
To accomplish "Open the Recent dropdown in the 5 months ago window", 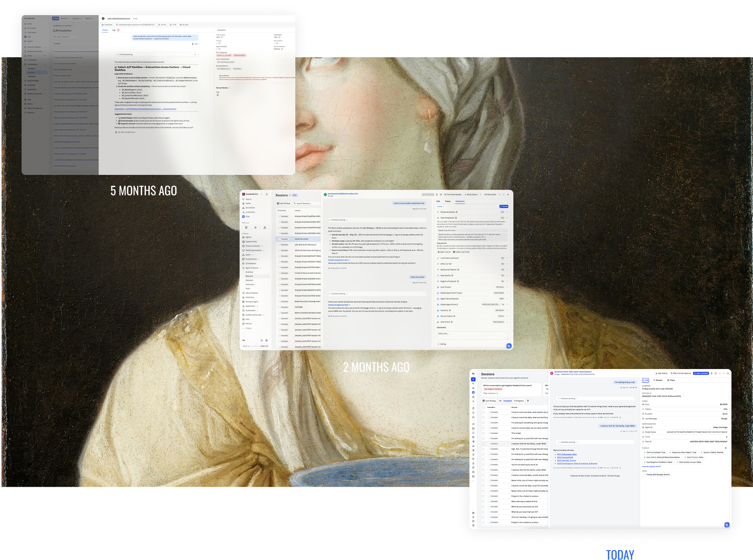I will point(64,18).
